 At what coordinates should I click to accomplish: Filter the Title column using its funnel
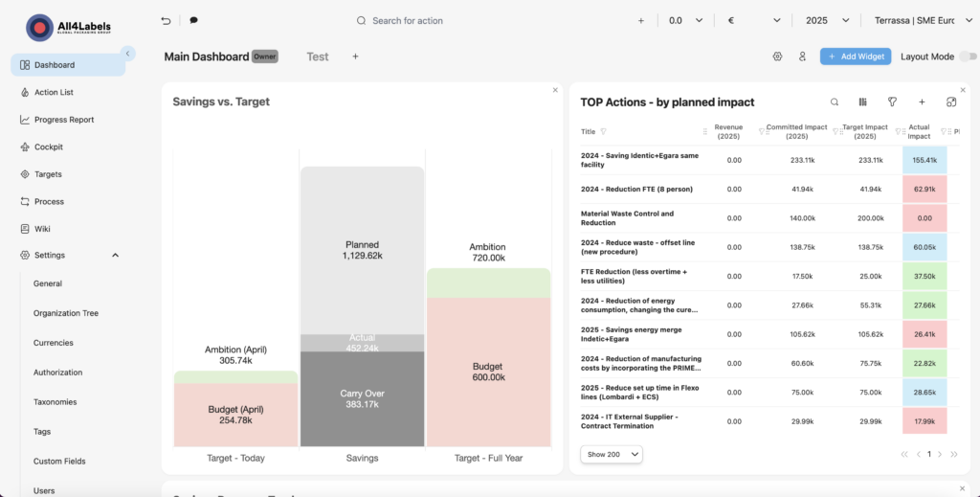click(x=603, y=131)
